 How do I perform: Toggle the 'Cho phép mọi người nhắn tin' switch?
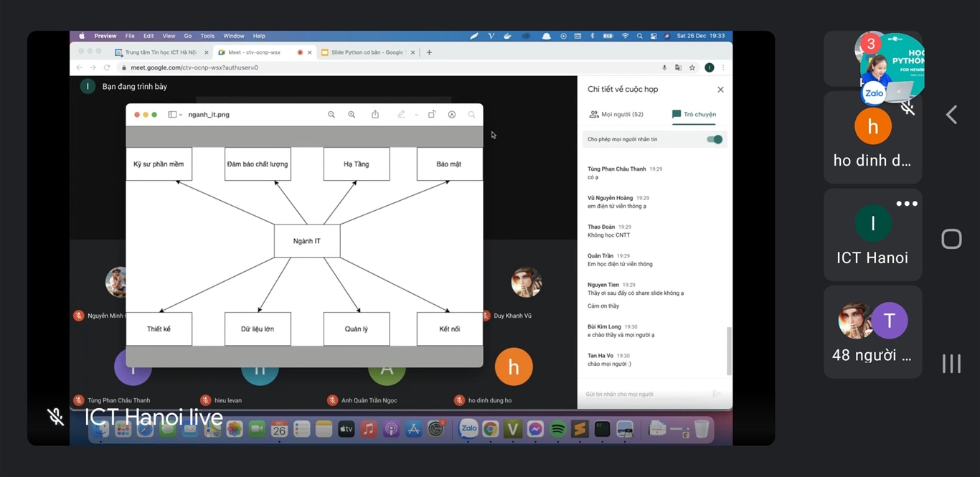coord(715,139)
